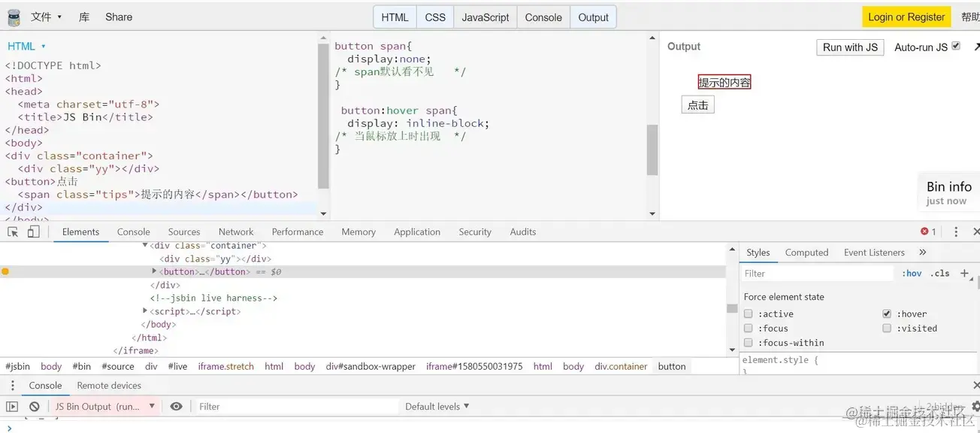The width and height of the screenshot is (980, 433).
Task: Open the DevTools three-dot customize menu
Action: 956,232
